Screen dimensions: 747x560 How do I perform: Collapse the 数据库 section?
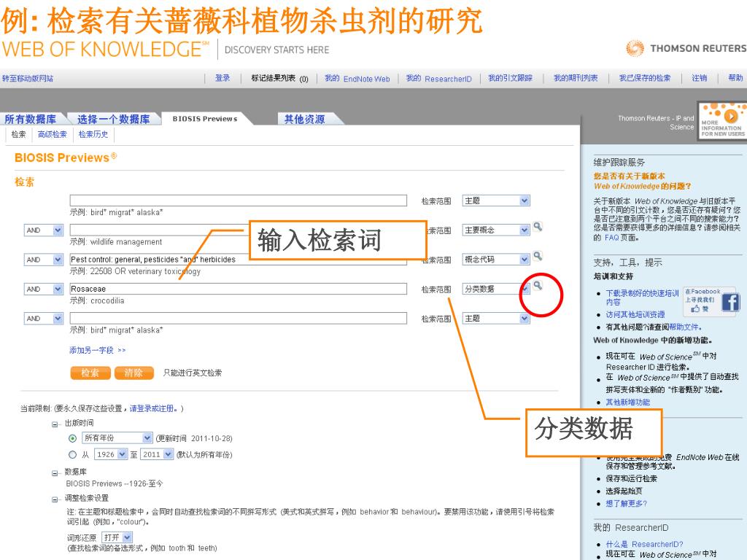tap(55, 472)
